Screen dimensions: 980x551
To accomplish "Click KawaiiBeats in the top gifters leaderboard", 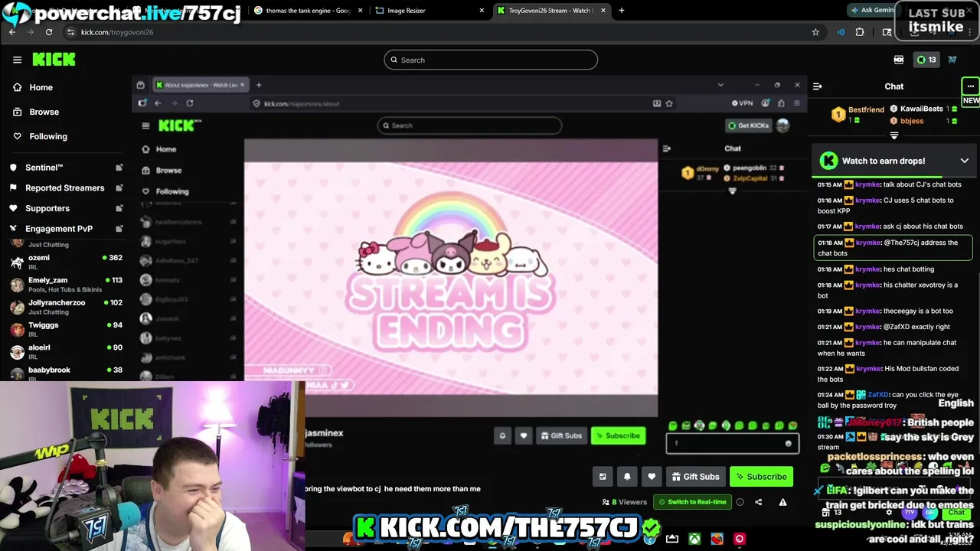I will click(921, 109).
